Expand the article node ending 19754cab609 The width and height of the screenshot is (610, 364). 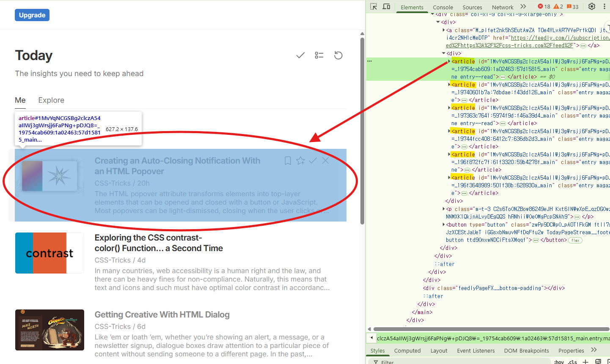click(x=449, y=61)
